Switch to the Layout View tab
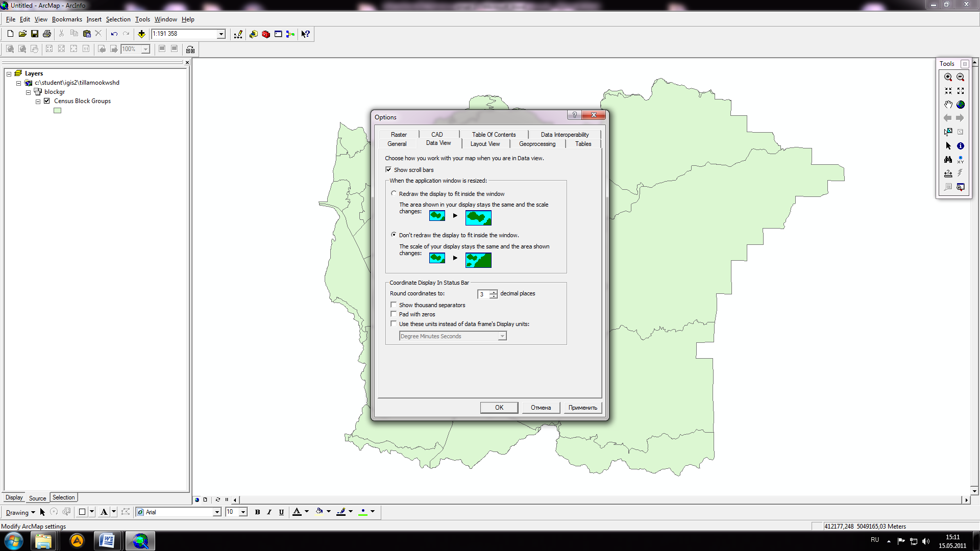Viewport: 980px width, 551px height. (x=485, y=144)
